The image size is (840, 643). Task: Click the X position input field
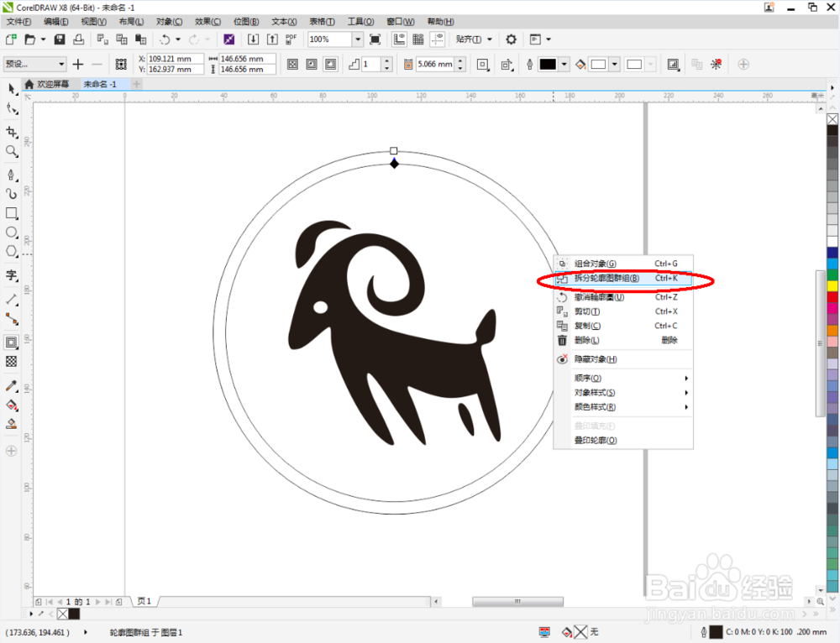point(176,59)
